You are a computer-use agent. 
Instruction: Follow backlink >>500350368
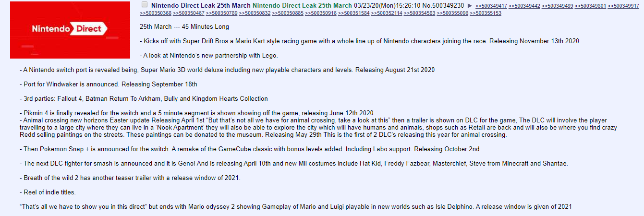[156, 13]
